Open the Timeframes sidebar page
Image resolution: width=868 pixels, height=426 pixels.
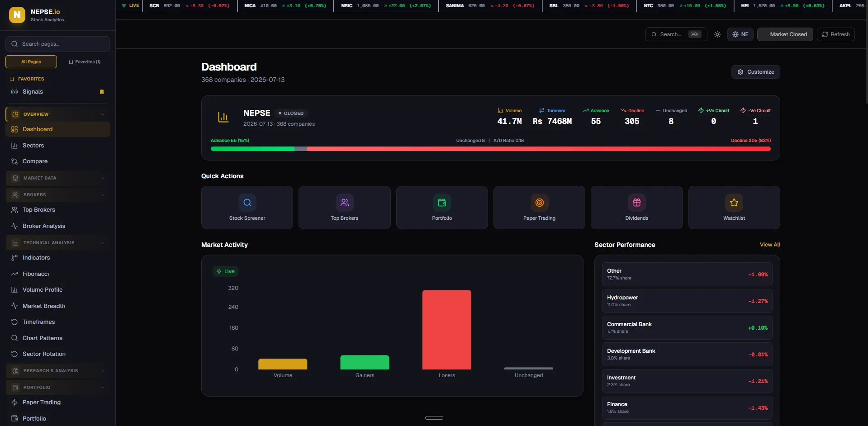[x=57, y=322]
